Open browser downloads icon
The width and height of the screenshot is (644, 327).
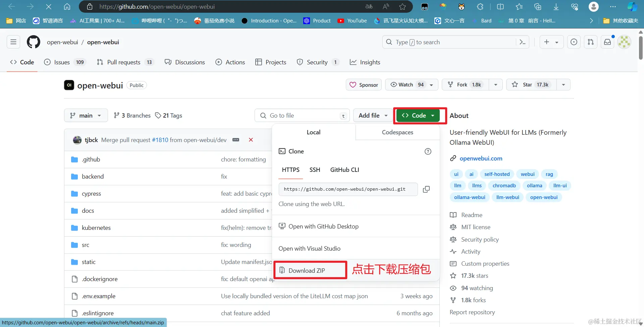tap(556, 6)
